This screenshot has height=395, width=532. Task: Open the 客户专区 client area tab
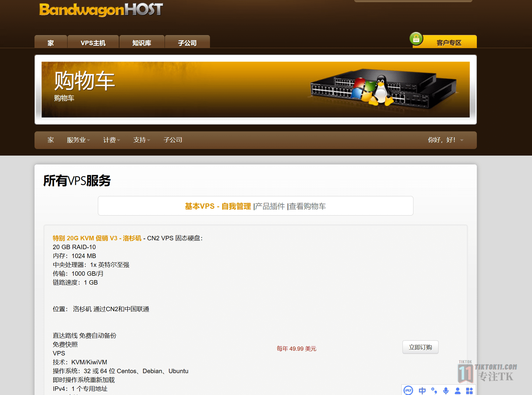tap(449, 43)
